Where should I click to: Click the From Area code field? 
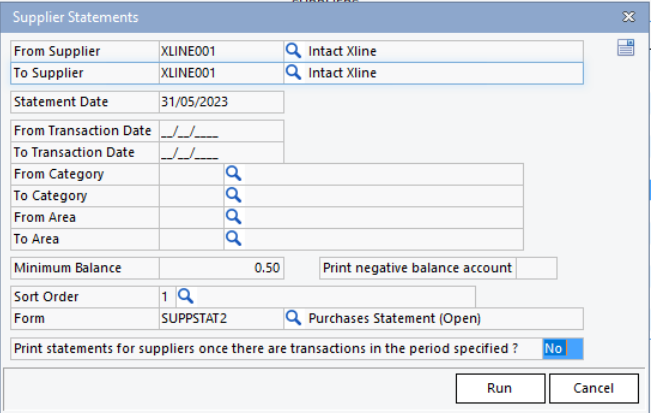(x=192, y=218)
